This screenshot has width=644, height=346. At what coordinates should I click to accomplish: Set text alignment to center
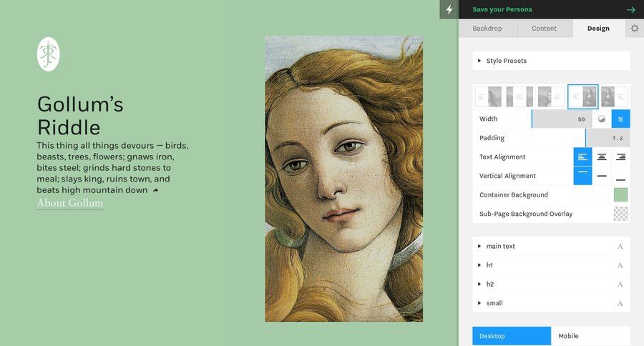pyautogui.click(x=602, y=157)
